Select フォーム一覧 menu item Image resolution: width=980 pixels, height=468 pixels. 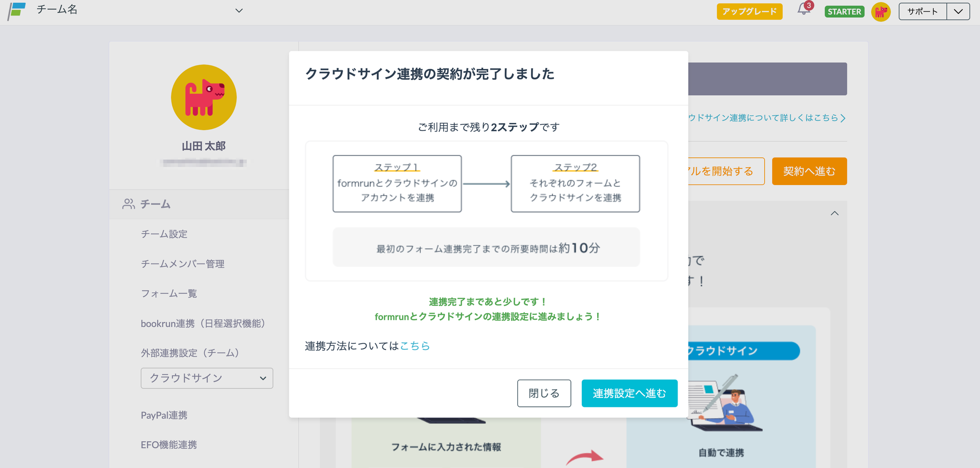(168, 294)
